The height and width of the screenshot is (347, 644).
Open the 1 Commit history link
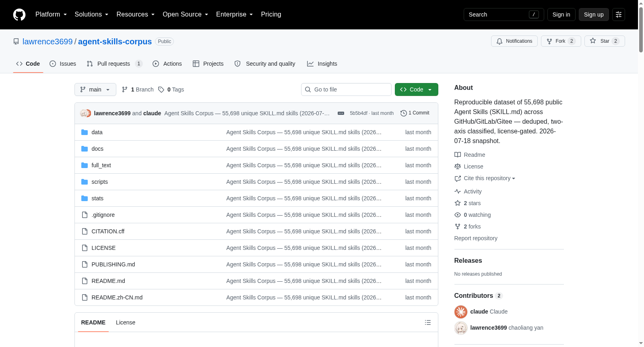tap(415, 113)
